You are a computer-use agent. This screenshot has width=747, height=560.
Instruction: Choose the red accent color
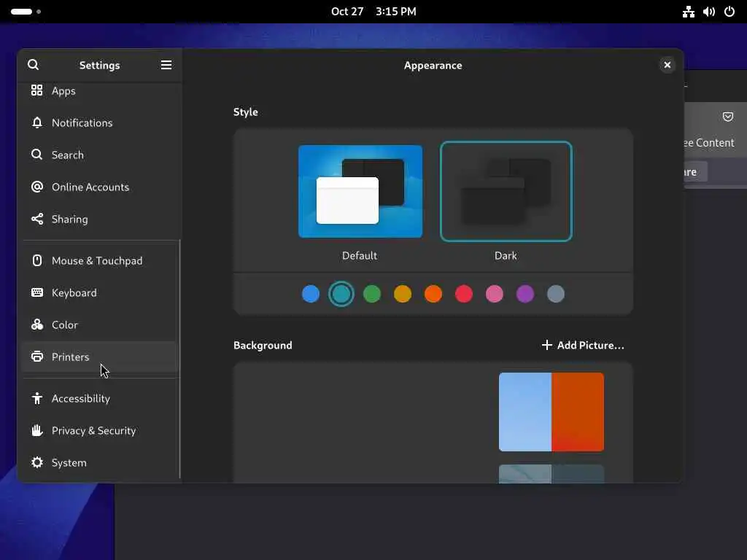pos(464,294)
